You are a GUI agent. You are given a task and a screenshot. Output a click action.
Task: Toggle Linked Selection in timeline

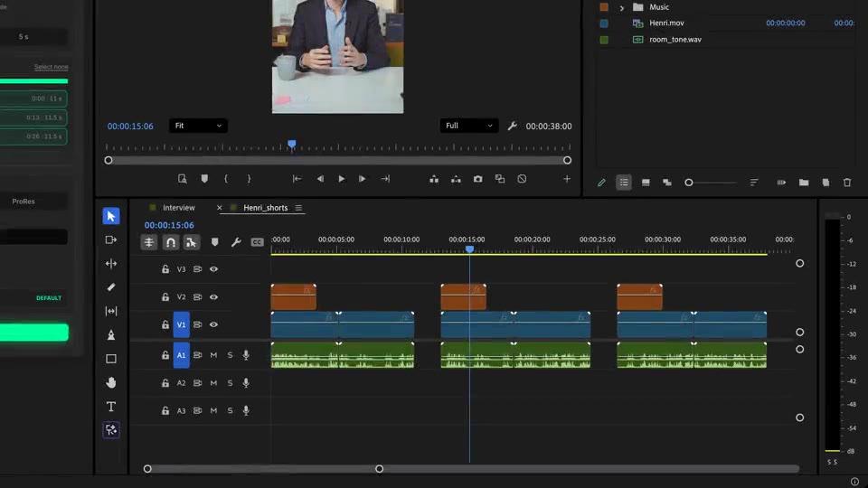point(191,242)
